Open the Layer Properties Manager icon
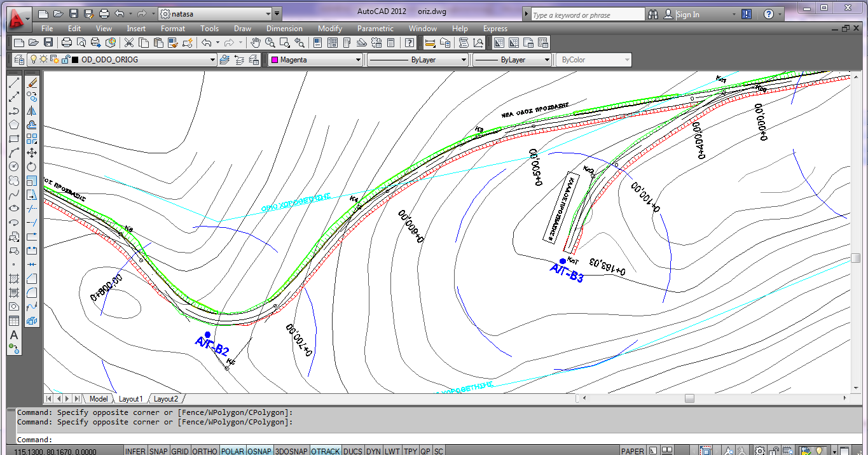This screenshot has height=455, width=868. (18, 60)
